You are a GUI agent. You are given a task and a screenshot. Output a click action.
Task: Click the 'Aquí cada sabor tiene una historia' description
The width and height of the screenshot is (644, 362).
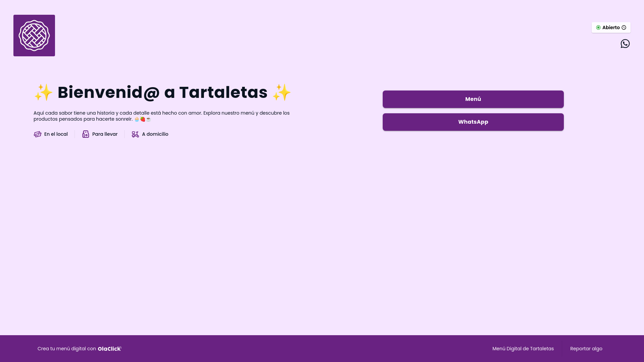[x=162, y=116]
